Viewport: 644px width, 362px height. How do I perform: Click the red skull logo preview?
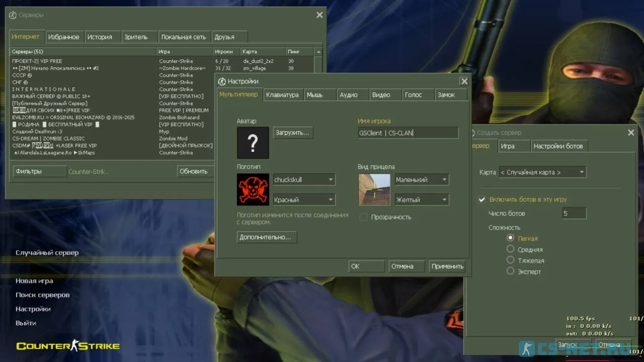pyautogui.click(x=253, y=190)
